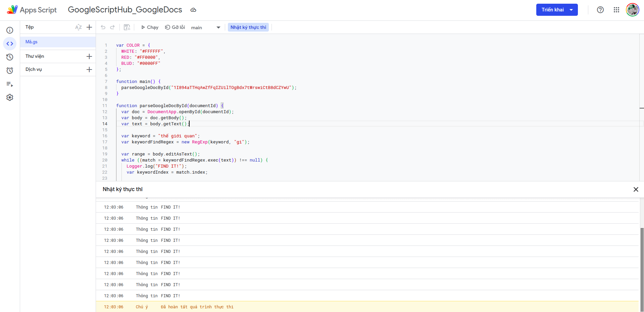Click the Dịch vụ section label

click(x=34, y=70)
